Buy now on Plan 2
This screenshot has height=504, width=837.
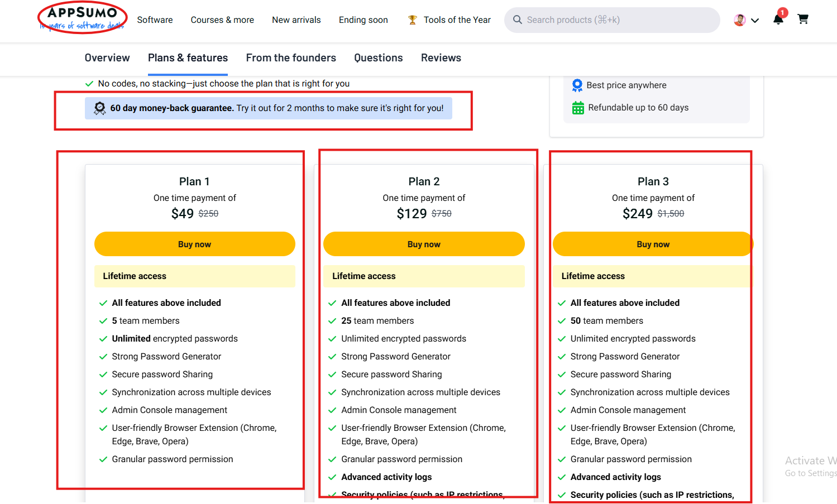(424, 244)
